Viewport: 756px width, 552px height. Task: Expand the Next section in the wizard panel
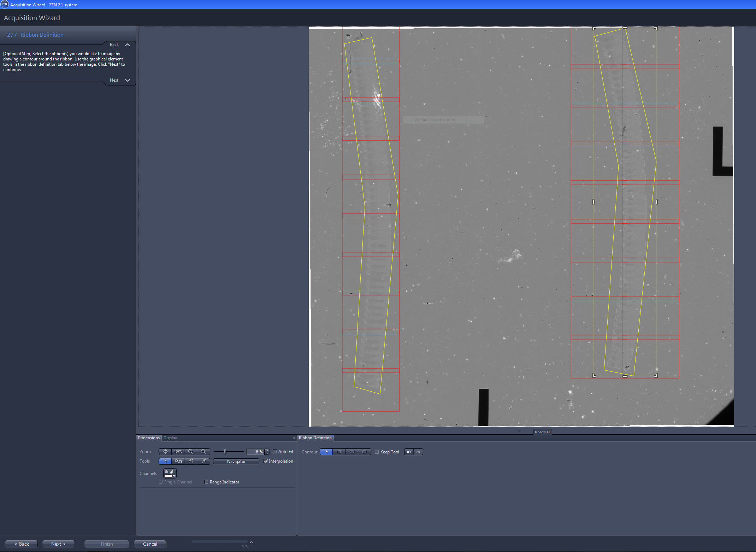[x=128, y=80]
